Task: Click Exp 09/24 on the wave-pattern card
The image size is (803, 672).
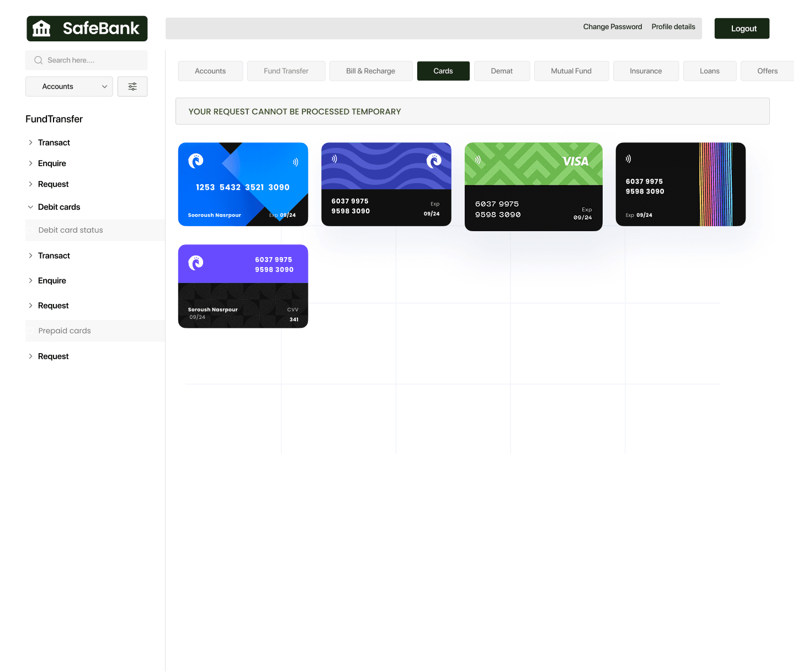Action: (432, 209)
